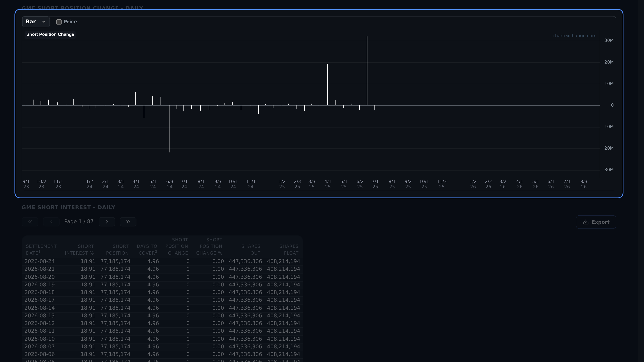The width and height of the screenshot is (644, 362).
Task: Click the 8/3 26 x-axis date label
Action: (584, 184)
